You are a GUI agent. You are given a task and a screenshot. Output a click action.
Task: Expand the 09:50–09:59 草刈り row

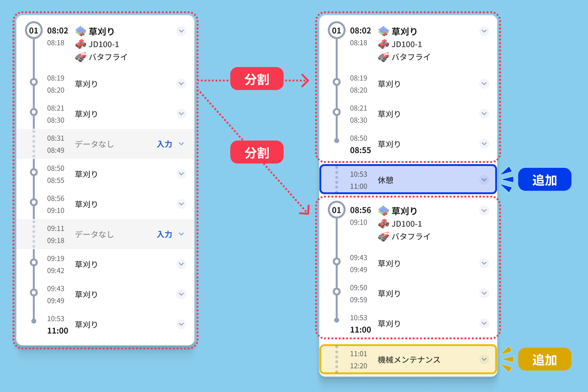[484, 293]
